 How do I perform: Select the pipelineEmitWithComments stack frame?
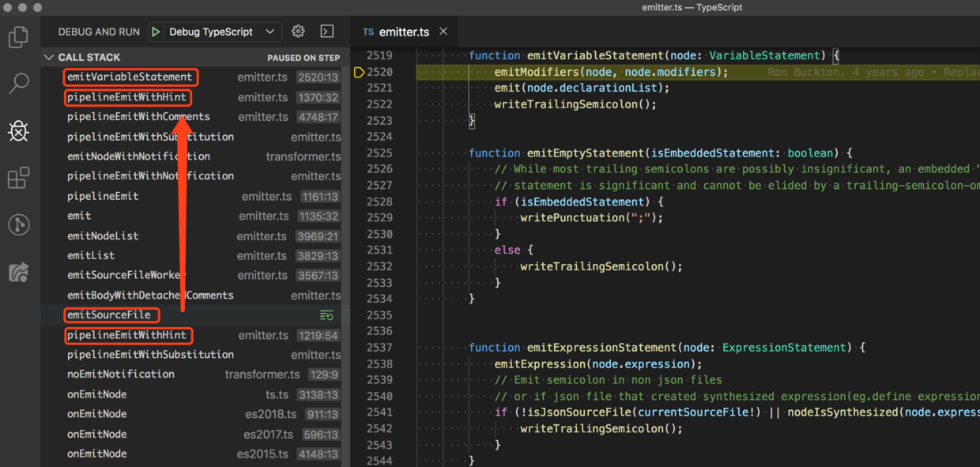pos(138,117)
